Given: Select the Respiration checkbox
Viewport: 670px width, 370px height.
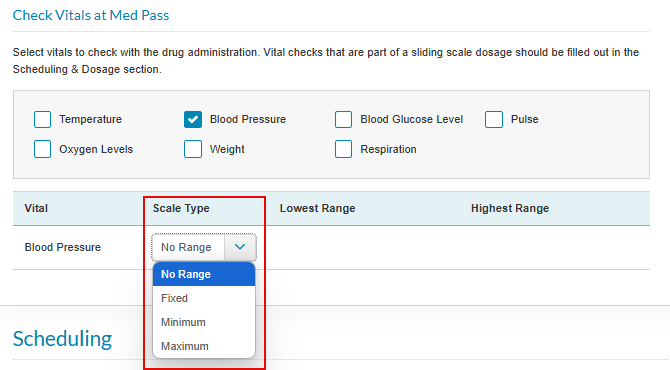Looking at the screenshot, I should click(x=343, y=149).
